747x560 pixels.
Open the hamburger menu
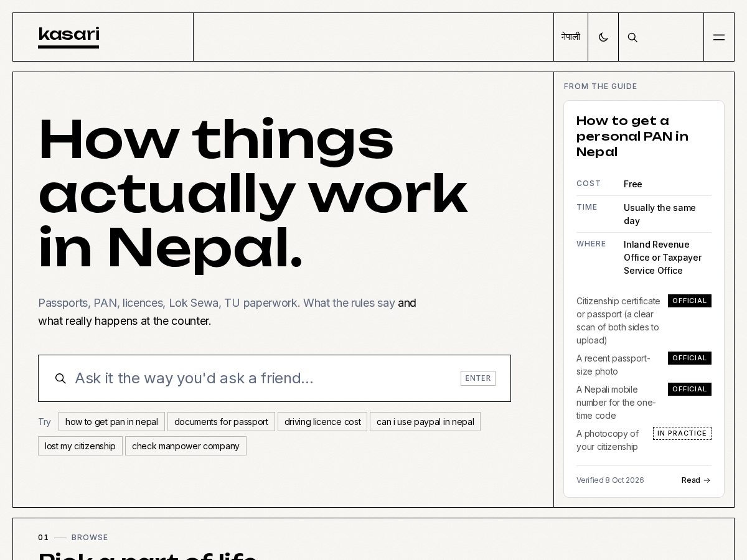719,37
